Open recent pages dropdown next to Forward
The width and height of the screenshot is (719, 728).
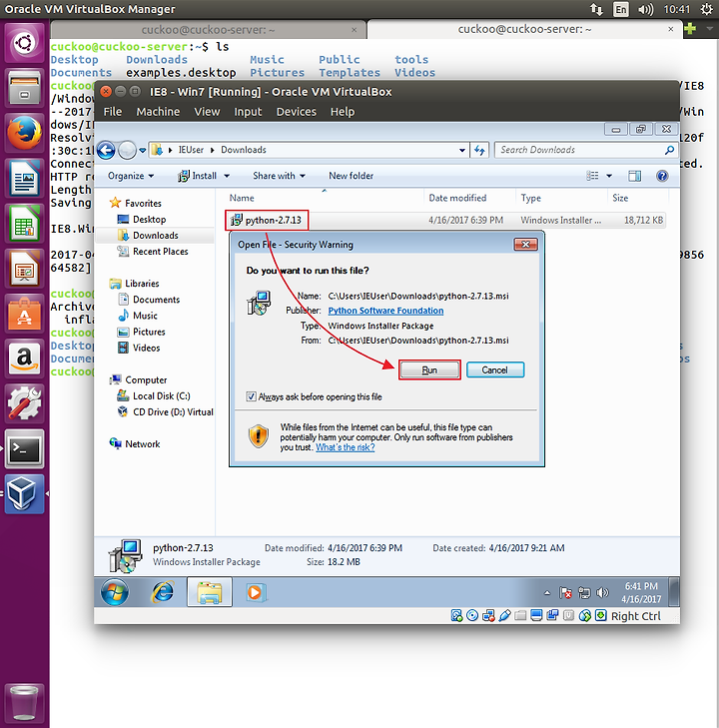tap(143, 150)
